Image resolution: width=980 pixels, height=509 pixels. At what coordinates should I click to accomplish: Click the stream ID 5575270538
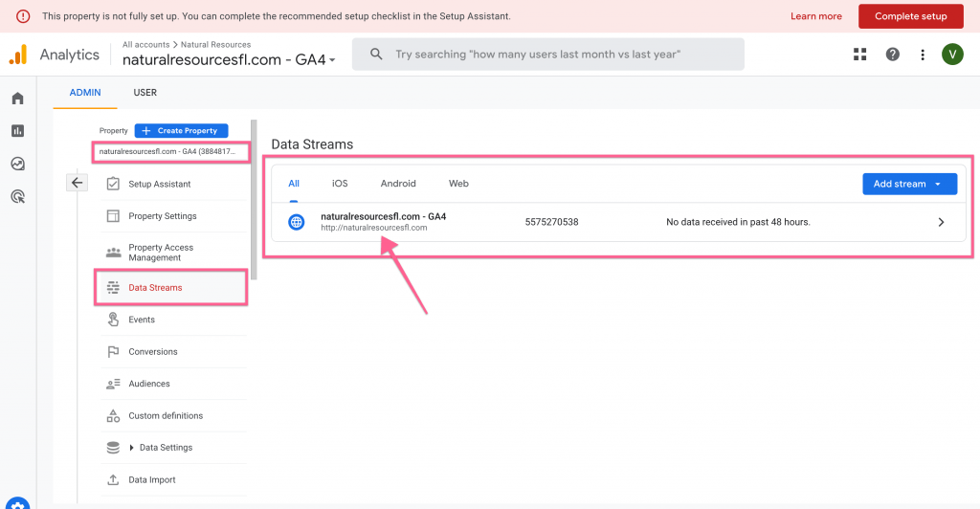coord(551,222)
